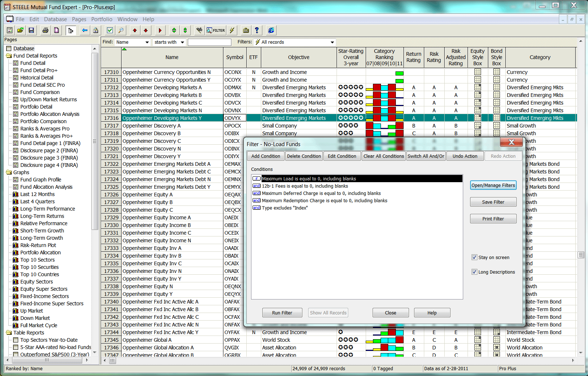Click the red play arrow icon
The image size is (588, 376).
tap(160, 30)
